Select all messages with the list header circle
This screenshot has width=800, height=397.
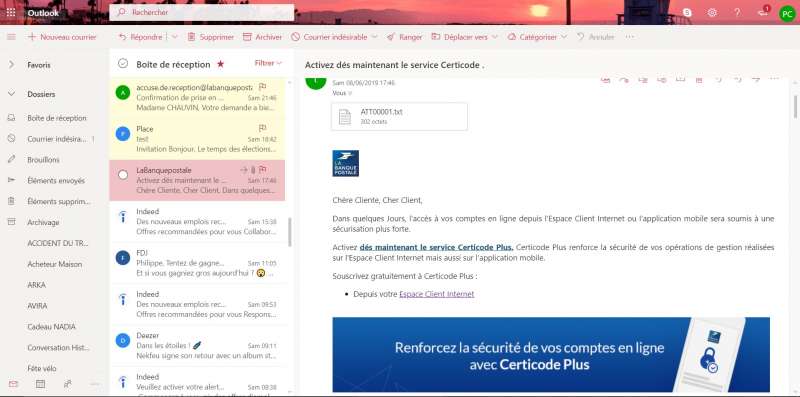(122, 64)
